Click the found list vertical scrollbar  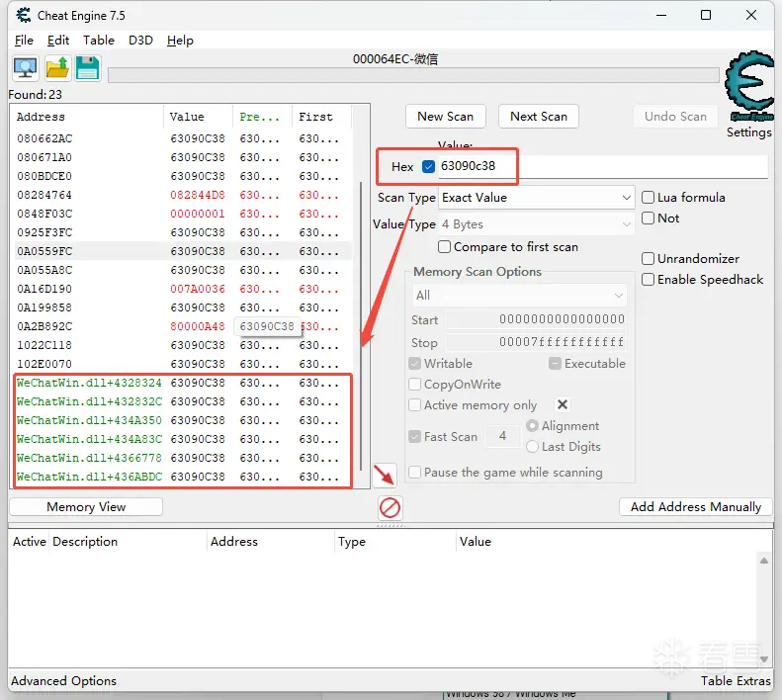[361, 326]
